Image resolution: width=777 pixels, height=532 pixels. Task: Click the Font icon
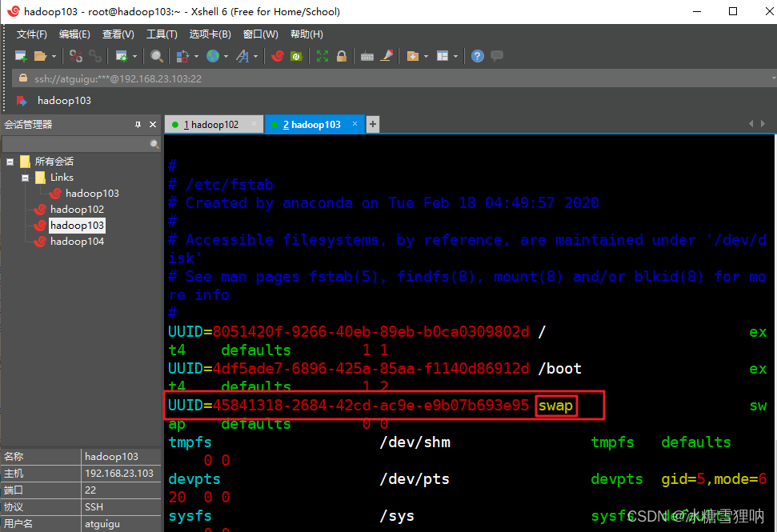pos(242,56)
